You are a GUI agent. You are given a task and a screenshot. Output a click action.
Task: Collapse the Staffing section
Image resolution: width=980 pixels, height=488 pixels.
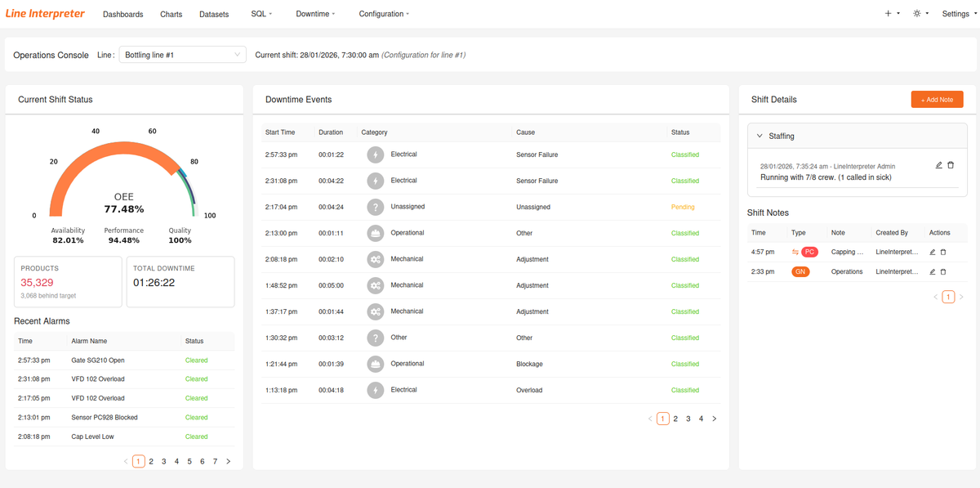(x=760, y=137)
